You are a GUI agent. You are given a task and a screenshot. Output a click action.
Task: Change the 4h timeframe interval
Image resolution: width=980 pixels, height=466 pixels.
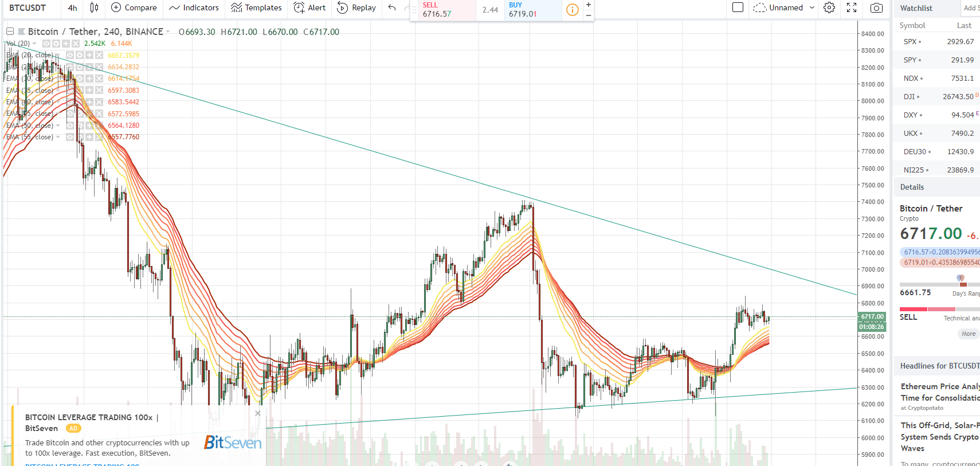[x=72, y=7]
